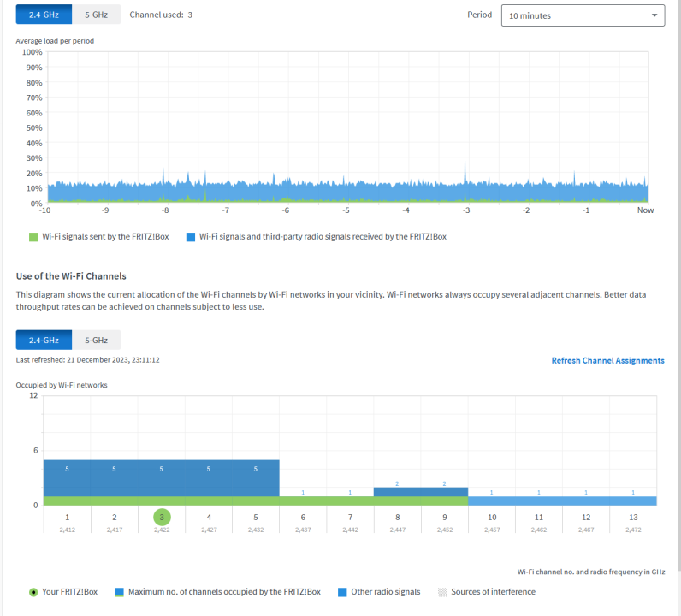Click the channel 8 bar labeled 2
Image resolution: width=681 pixels, height=616 pixels.
tap(397, 492)
